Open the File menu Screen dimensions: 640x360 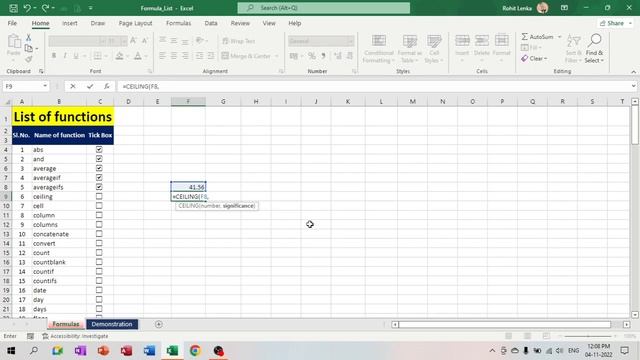(12, 23)
